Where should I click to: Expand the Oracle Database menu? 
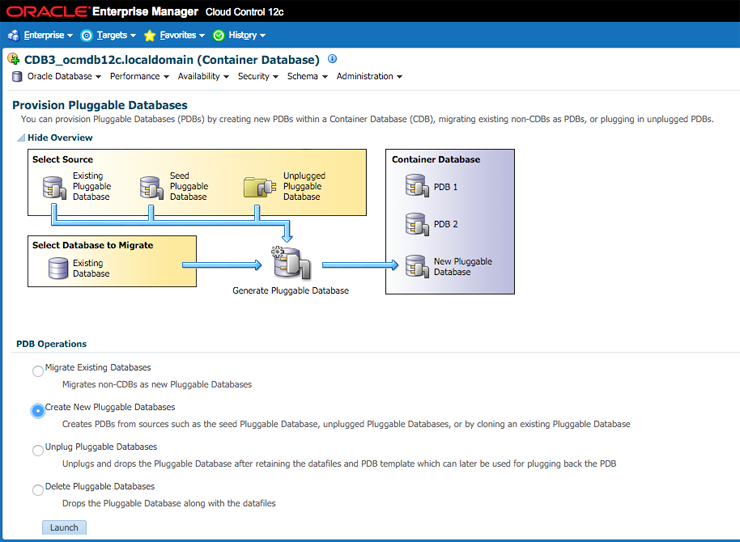pyautogui.click(x=64, y=76)
